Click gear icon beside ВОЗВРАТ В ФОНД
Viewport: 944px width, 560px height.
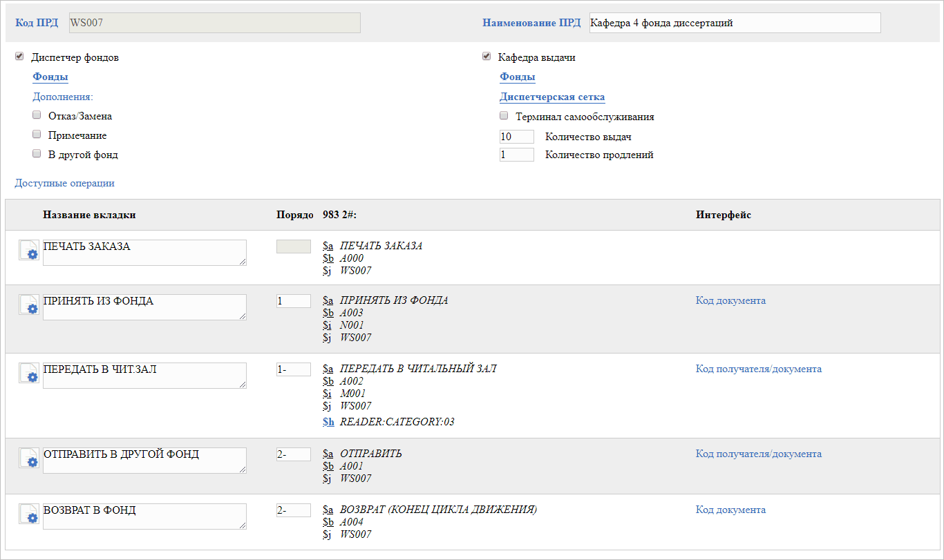(x=29, y=514)
